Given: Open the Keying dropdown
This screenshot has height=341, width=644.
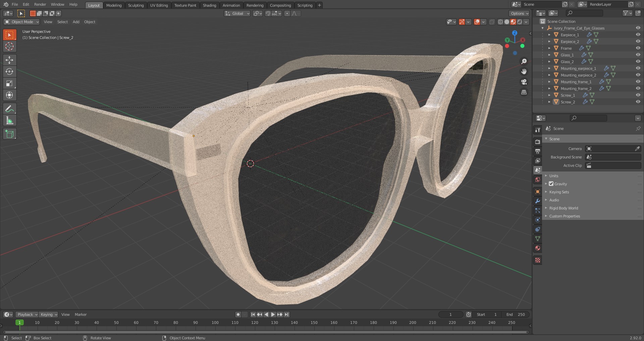Looking at the screenshot, I should pyautogui.click(x=48, y=314).
